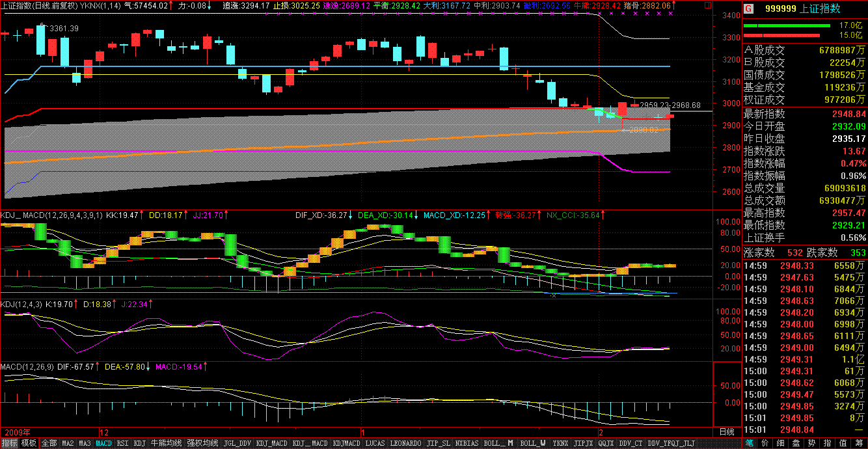
Task: Open the 盘 tab in quote panel
Action: pos(796,443)
